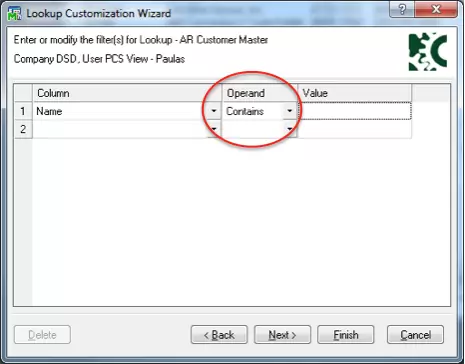This screenshot has width=465, height=364.
Task: Expand the Column dropdown in row 2
Action: [x=214, y=129]
